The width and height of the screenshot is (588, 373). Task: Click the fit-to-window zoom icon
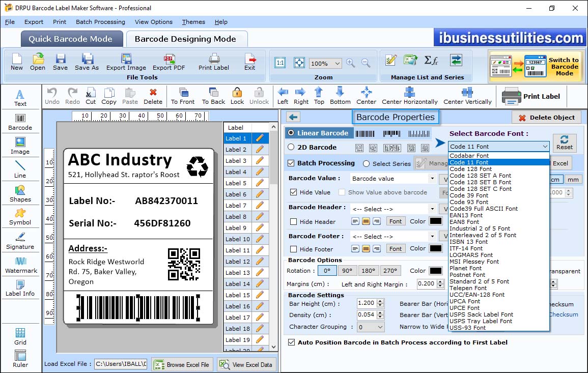[x=299, y=63]
